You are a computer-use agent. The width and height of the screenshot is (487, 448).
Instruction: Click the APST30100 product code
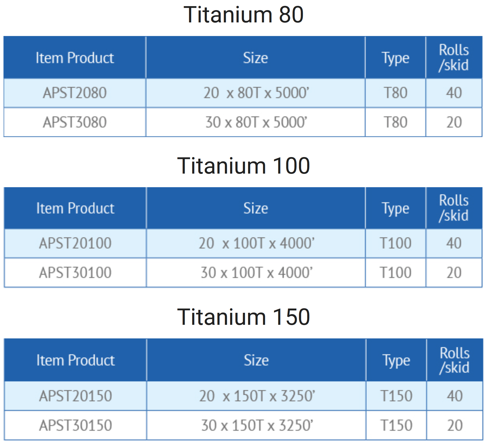click(x=75, y=273)
